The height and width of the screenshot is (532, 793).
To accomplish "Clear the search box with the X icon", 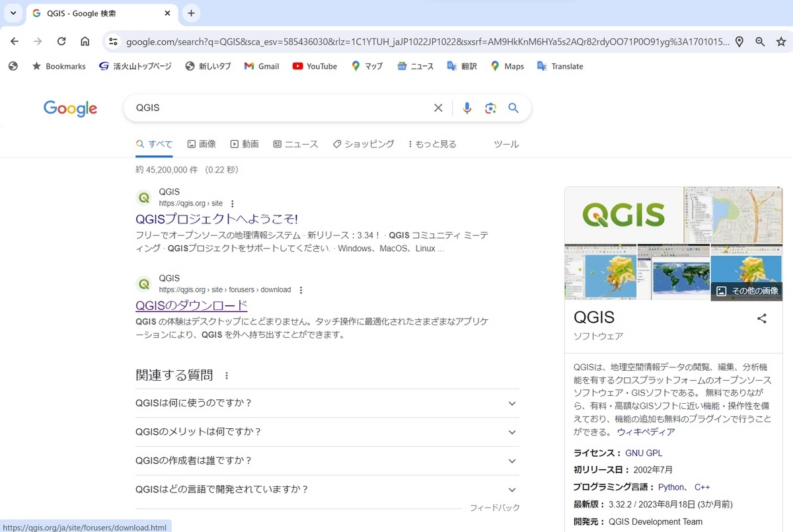I will coord(438,108).
